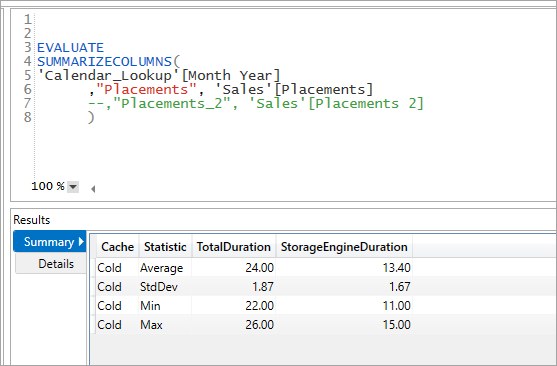Sort by the TotalDuration column header

[234, 247]
